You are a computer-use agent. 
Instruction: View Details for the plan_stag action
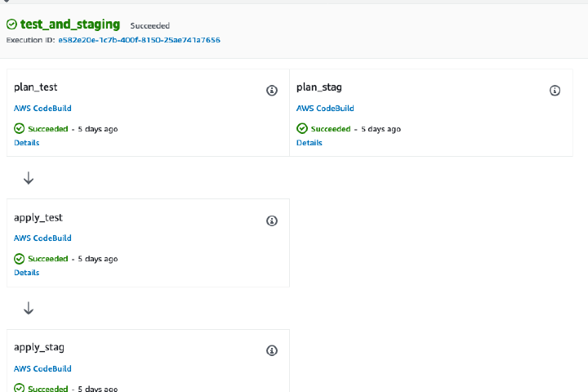click(x=309, y=143)
